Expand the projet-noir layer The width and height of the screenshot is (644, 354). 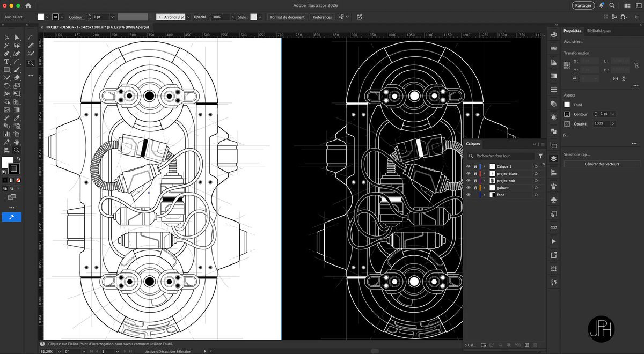[x=485, y=181]
